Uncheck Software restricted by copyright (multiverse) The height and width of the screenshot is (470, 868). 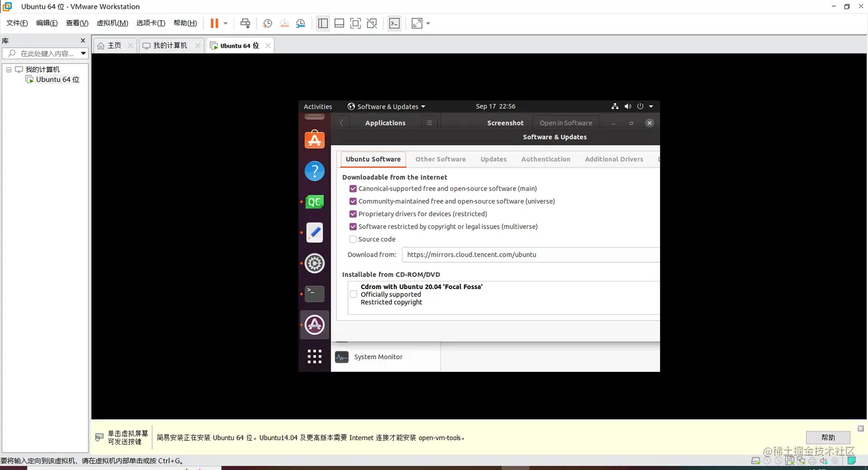(353, 226)
